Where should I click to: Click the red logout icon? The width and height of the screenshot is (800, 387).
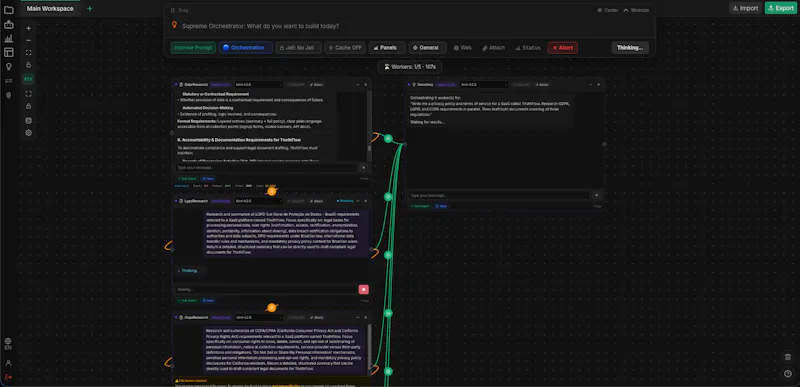coord(8,377)
